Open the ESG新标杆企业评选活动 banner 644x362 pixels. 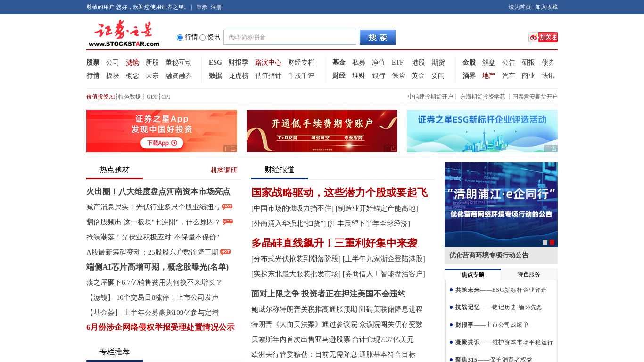click(x=482, y=131)
